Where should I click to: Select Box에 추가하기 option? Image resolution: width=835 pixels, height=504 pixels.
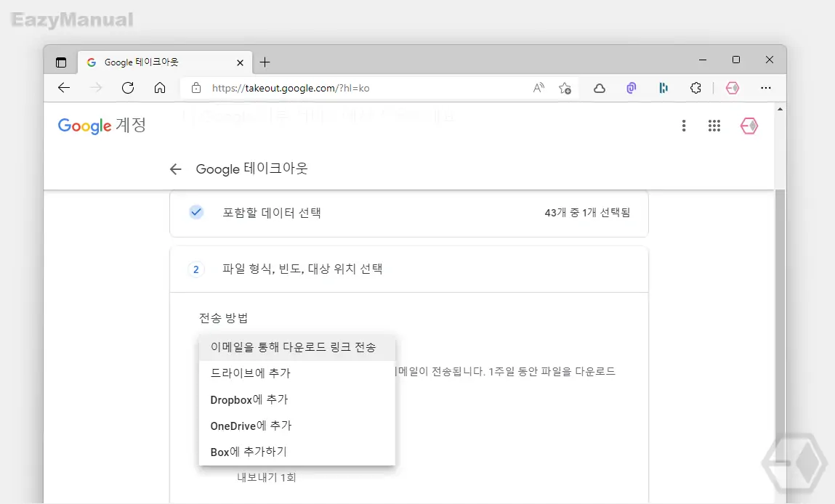click(297, 452)
